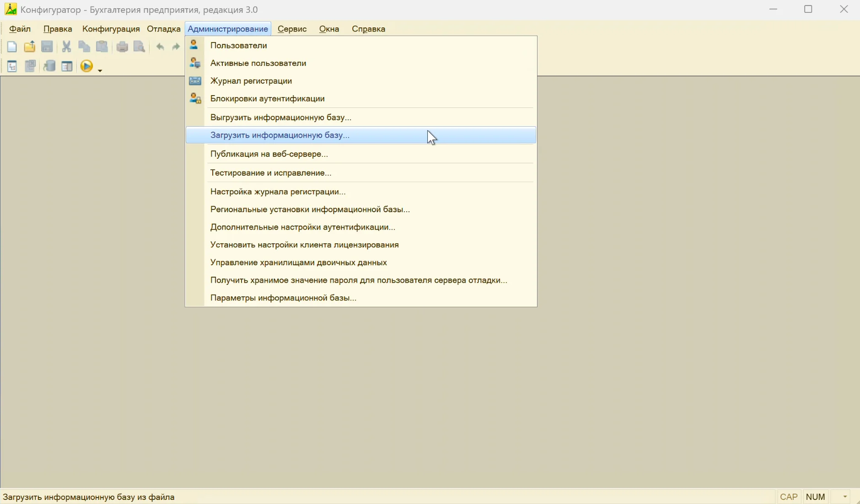Image resolution: width=860 pixels, height=504 pixels.
Task: Select Получить хранимое значение пароля menu item
Action: pos(361,280)
